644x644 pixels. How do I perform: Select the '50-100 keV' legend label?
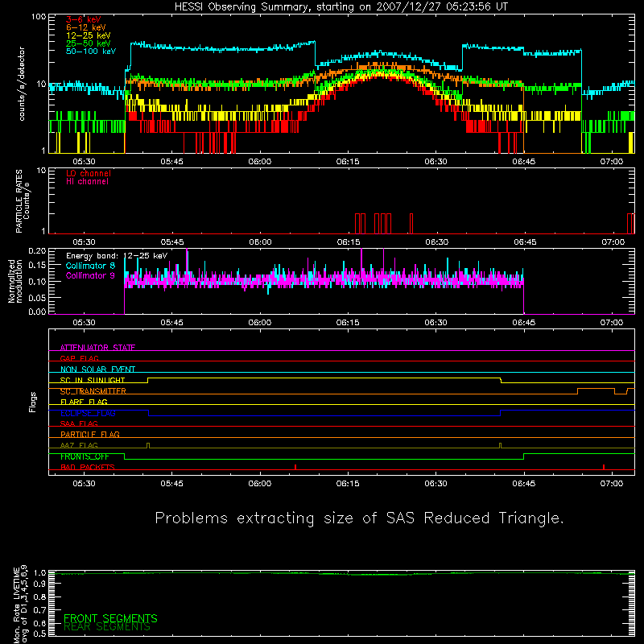(x=91, y=52)
